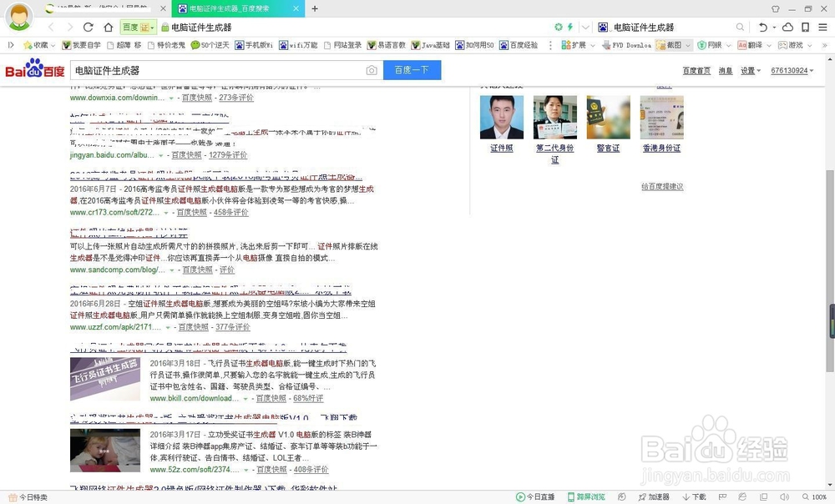Open the 百度首页 link
Image resolution: width=835 pixels, height=504 pixels.
pyautogui.click(x=696, y=70)
